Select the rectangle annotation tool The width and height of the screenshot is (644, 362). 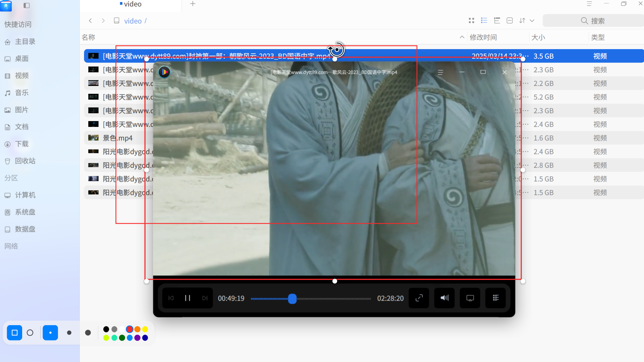pyautogui.click(x=15, y=333)
